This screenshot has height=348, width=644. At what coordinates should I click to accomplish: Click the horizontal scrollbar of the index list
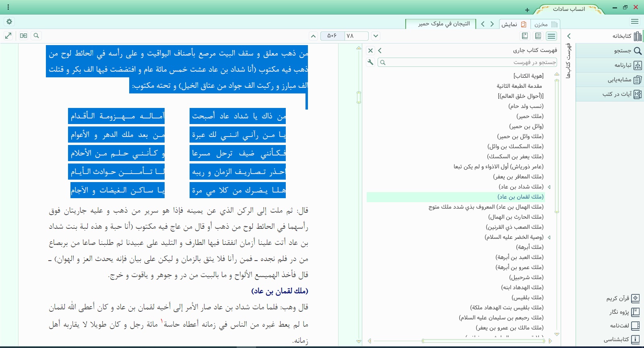(484, 341)
